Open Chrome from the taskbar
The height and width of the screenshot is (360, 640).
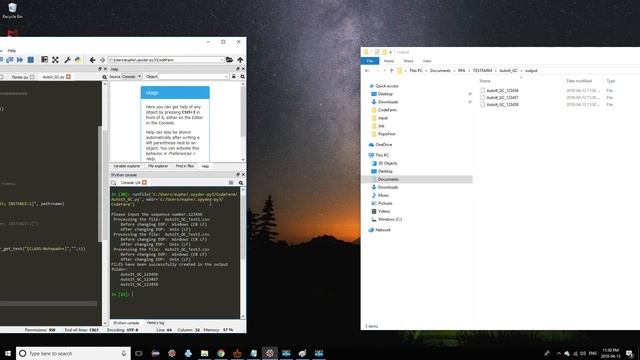click(221, 353)
